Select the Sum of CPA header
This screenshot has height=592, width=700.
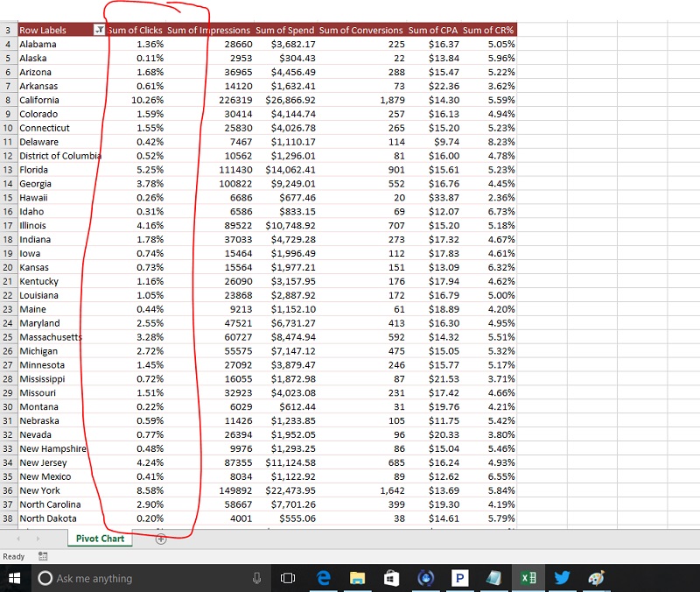click(x=433, y=30)
